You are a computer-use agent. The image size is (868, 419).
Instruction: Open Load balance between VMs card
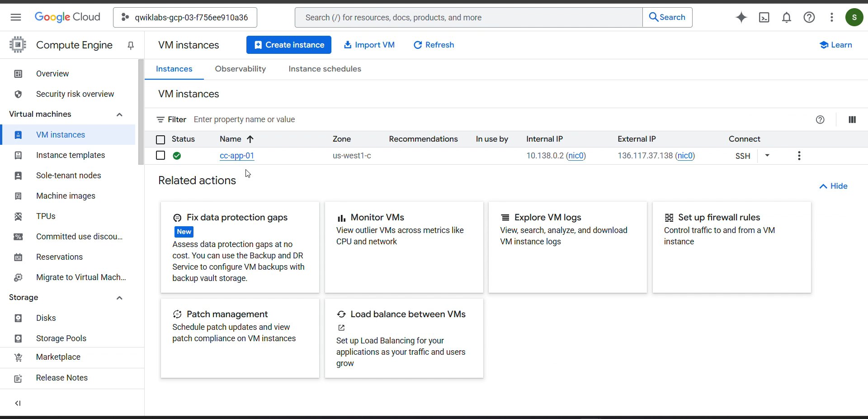404,338
